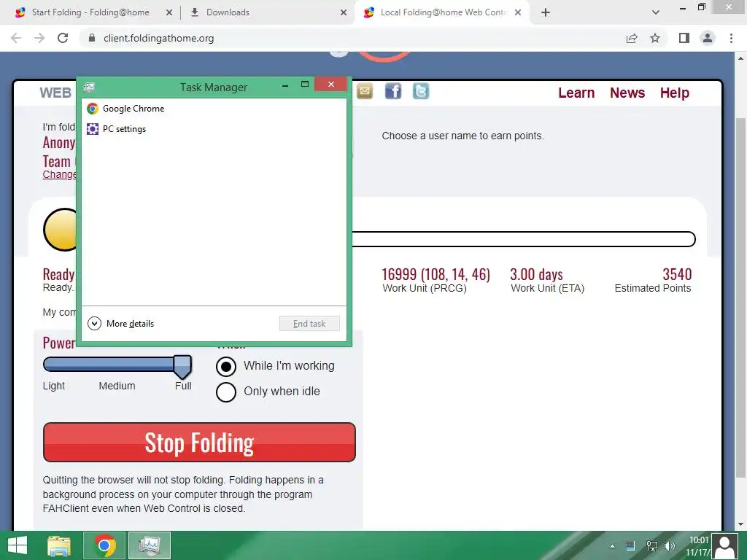Minimize the Task Manager window
The width and height of the screenshot is (747, 560).
[285, 86]
